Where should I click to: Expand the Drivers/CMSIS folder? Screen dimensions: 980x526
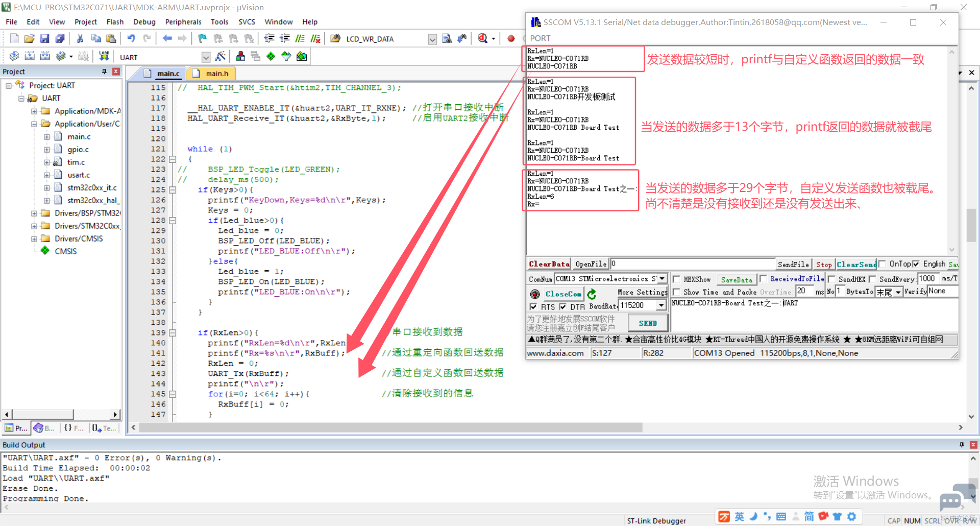click(x=34, y=239)
